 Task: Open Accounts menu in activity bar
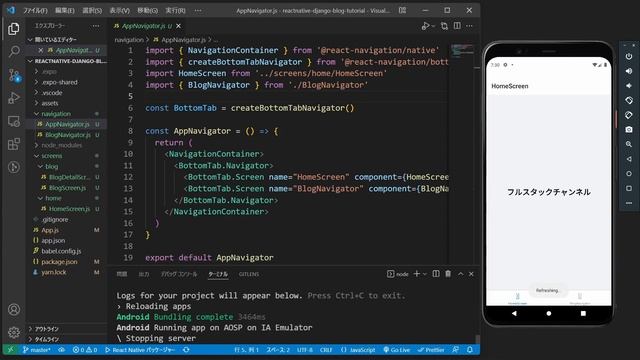tap(13, 310)
